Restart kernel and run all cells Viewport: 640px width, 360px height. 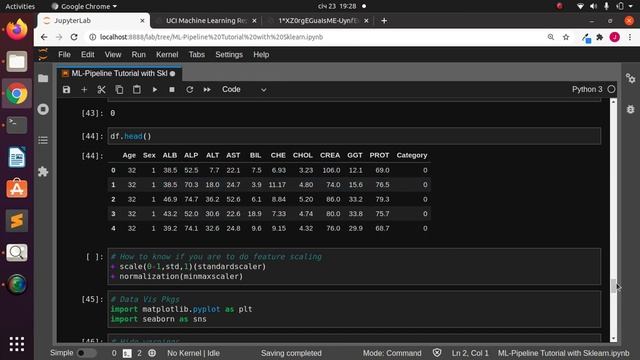click(x=207, y=89)
